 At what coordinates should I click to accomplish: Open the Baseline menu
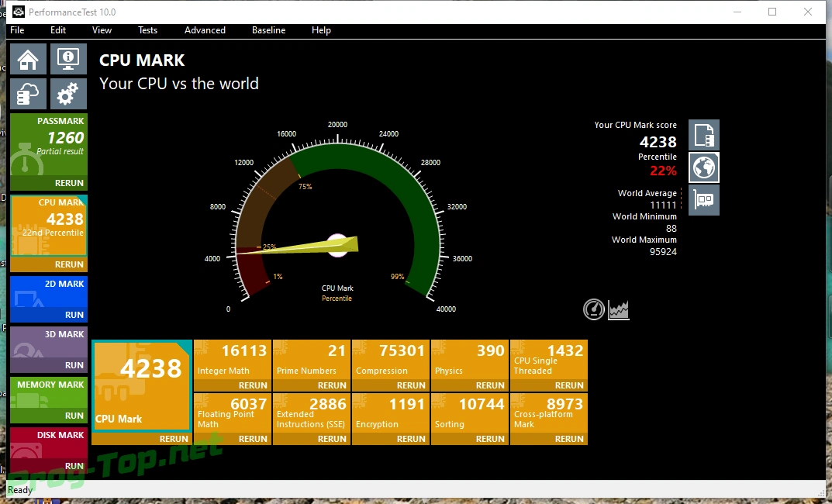268,30
